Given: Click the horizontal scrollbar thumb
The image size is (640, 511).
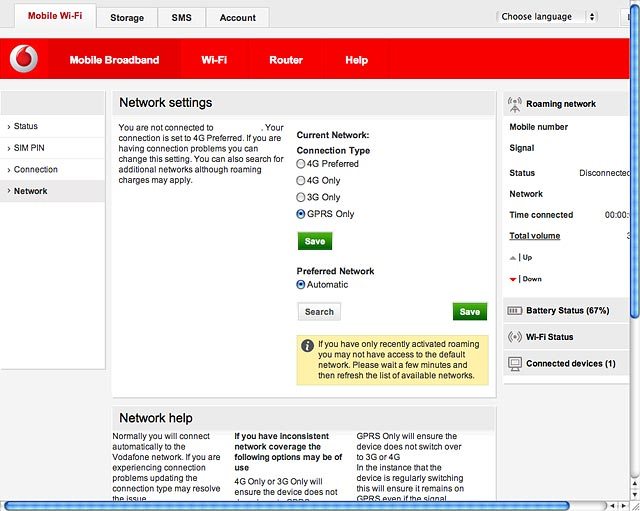Looking at the screenshot, I should click(x=287, y=506).
